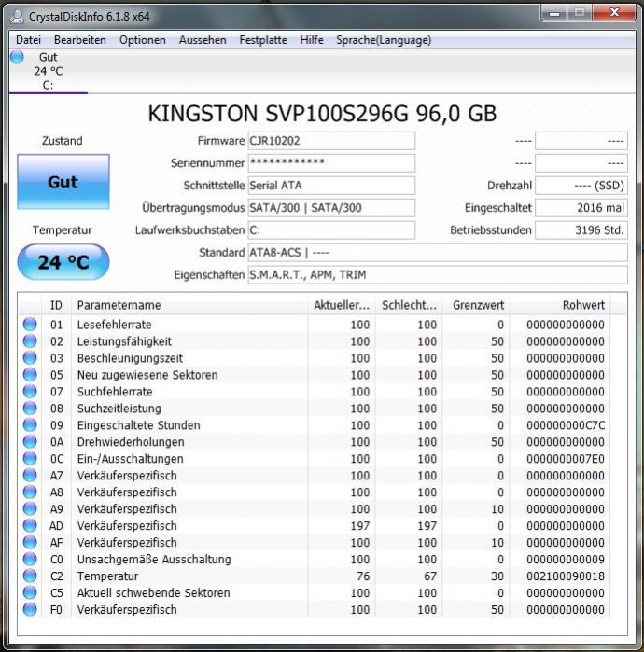Click the Eingeschaltet value 2016 mal
This screenshot has width=644, height=652.
(x=581, y=208)
